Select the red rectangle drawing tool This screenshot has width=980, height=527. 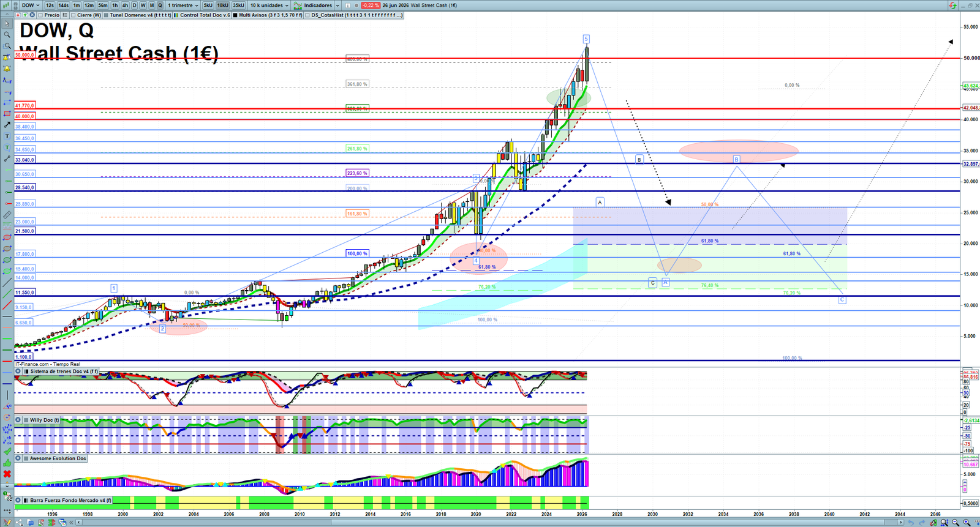[x=7, y=114]
